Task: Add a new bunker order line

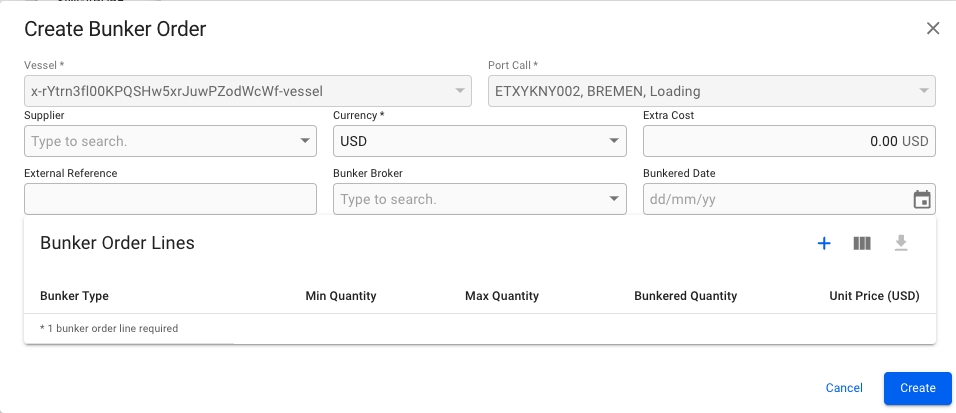Action: point(824,243)
